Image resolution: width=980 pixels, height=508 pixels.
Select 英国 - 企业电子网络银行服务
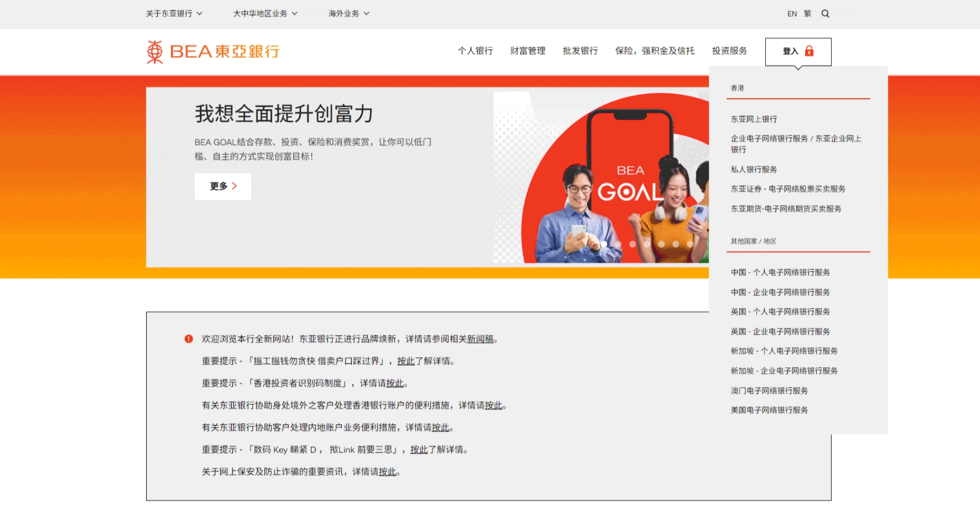coord(780,332)
